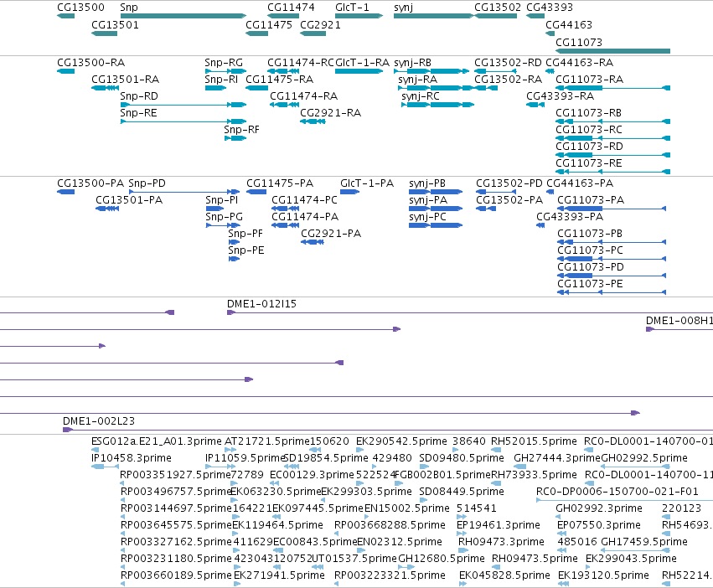Click transcript CG2921-RA
Viewport: 713px width, 588px height.
pyautogui.click(x=313, y=121)
